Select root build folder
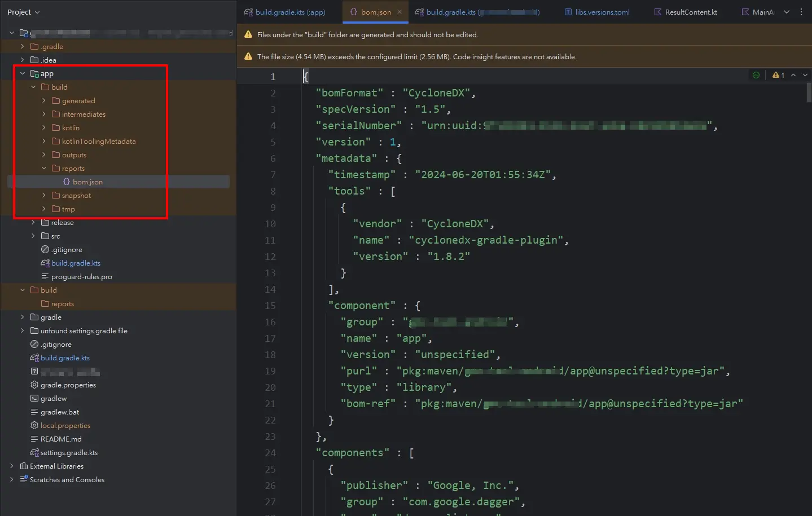This screenshot has height=516, width=812. 49,290
